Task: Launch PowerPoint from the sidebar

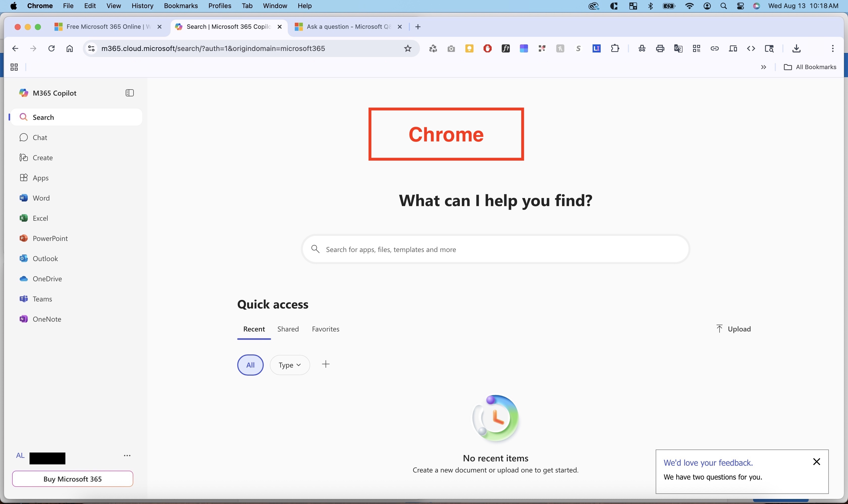Action: [50, 238]
